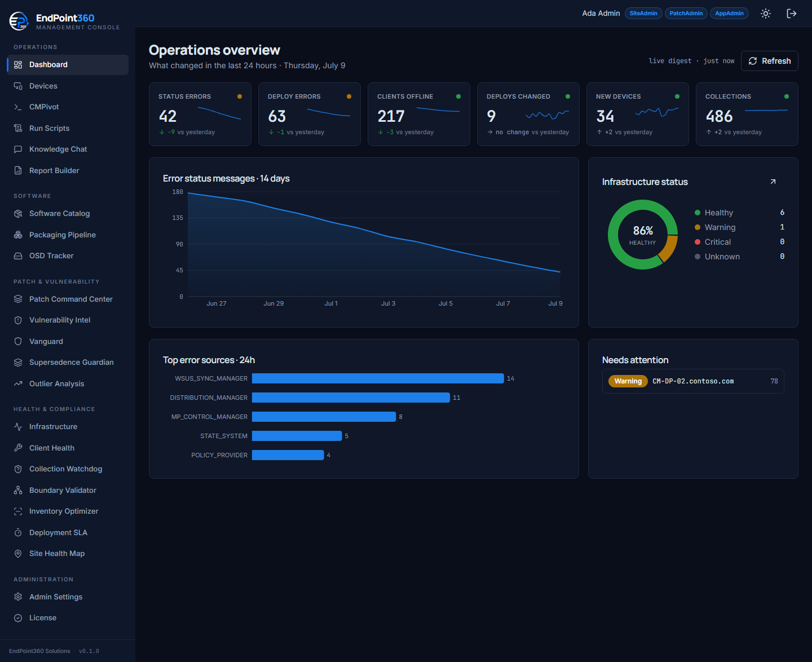Open CM-DP-02.contoso.com warning item
812x662 pixels.
693,381
